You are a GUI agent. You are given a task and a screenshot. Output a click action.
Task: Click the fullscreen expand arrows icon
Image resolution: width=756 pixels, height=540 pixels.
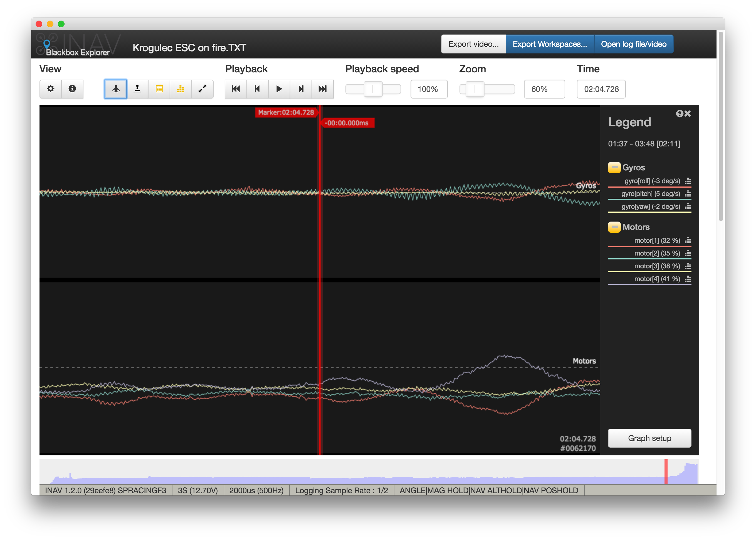(202, 89)
